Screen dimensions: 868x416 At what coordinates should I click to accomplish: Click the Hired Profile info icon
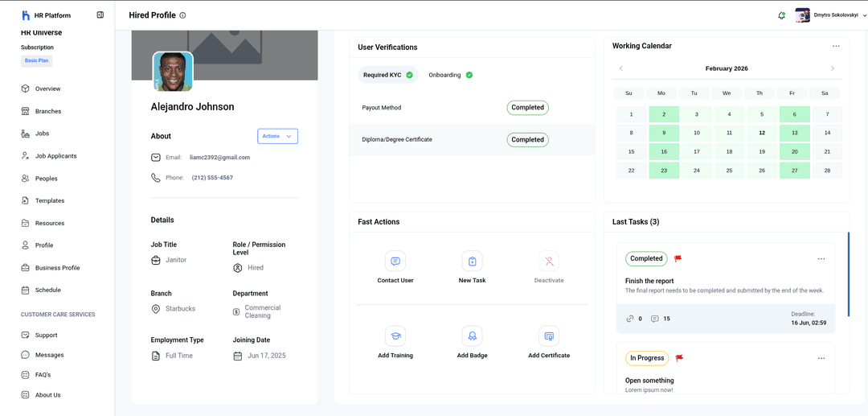coord(182,15)
